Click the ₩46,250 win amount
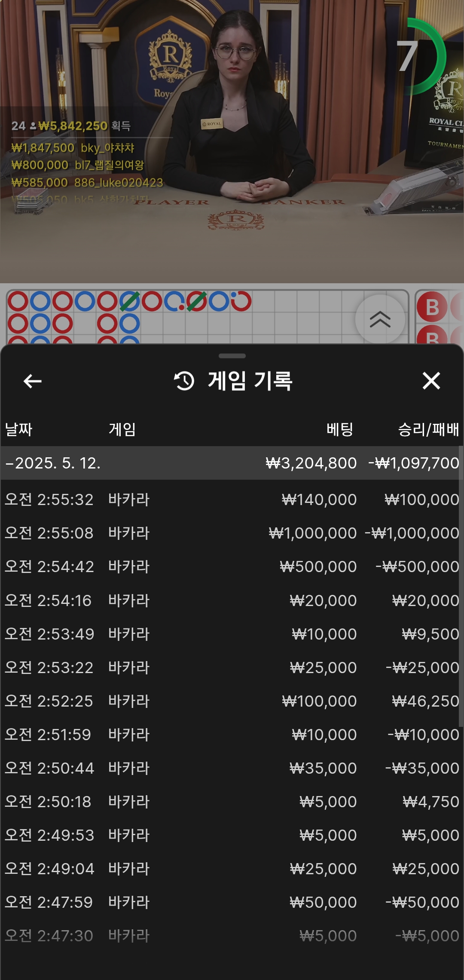This screenshot has width=464, height=980. coord(426,701)
